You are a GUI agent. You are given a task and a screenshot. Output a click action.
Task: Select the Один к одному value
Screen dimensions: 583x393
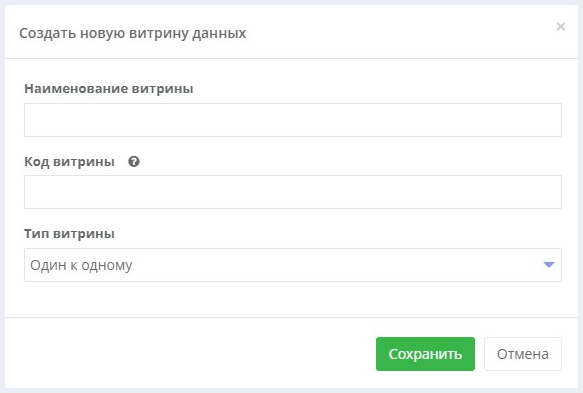click(81, 265)
